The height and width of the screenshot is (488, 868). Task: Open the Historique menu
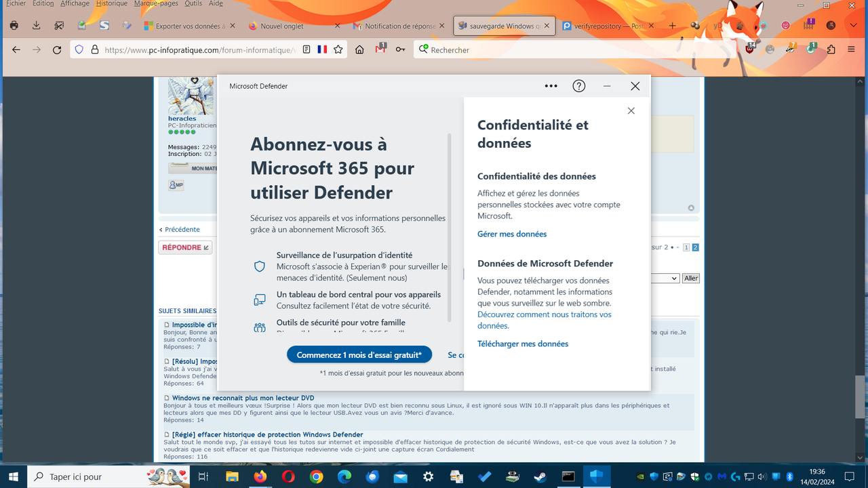coord(112,3)
